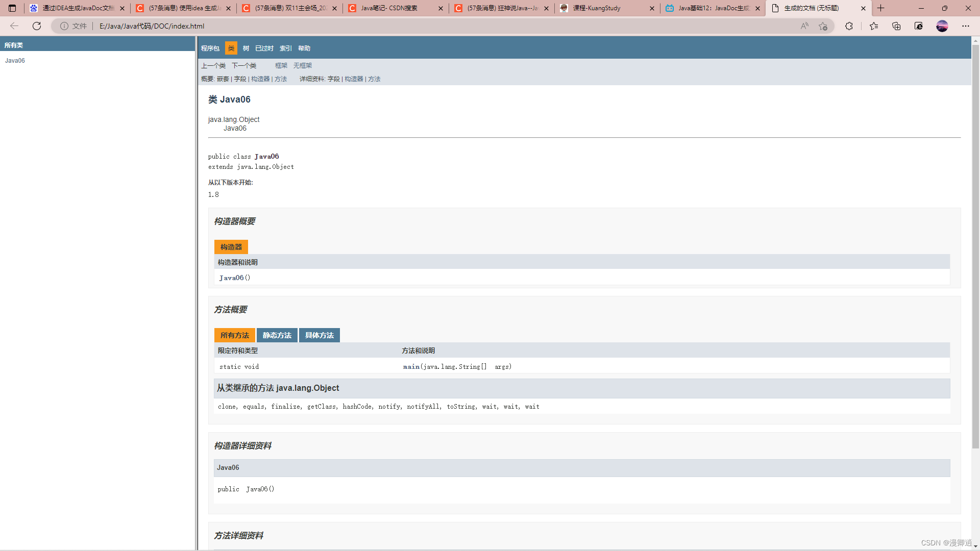Click 上一个类 text
The width and height of the screenshot is (980, 551).
(213, 66)
